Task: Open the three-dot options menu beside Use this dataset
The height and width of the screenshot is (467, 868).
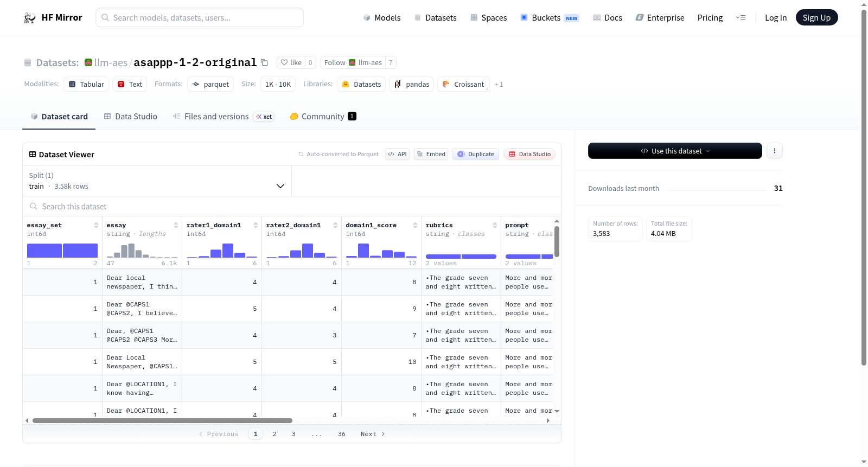Action: [x=775, y=151]
